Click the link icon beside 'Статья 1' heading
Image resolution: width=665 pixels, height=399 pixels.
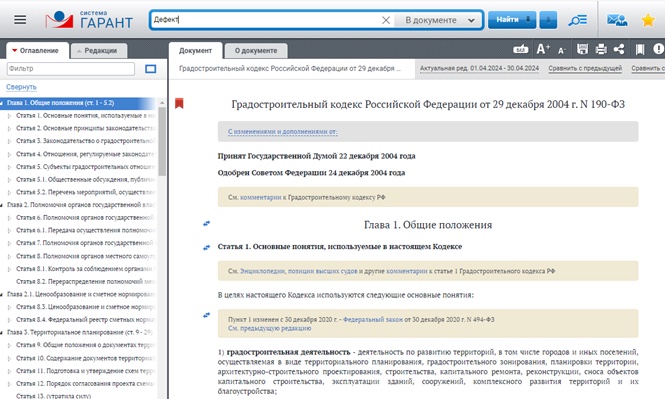click(x=207, y=247)
